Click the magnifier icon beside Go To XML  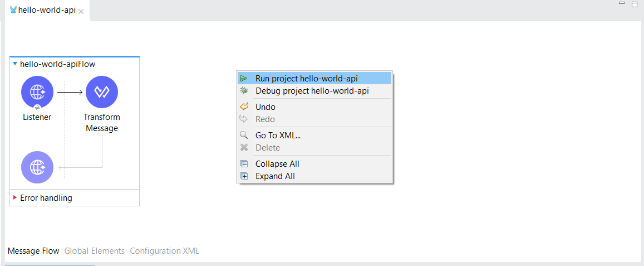(x=244, y=135)
